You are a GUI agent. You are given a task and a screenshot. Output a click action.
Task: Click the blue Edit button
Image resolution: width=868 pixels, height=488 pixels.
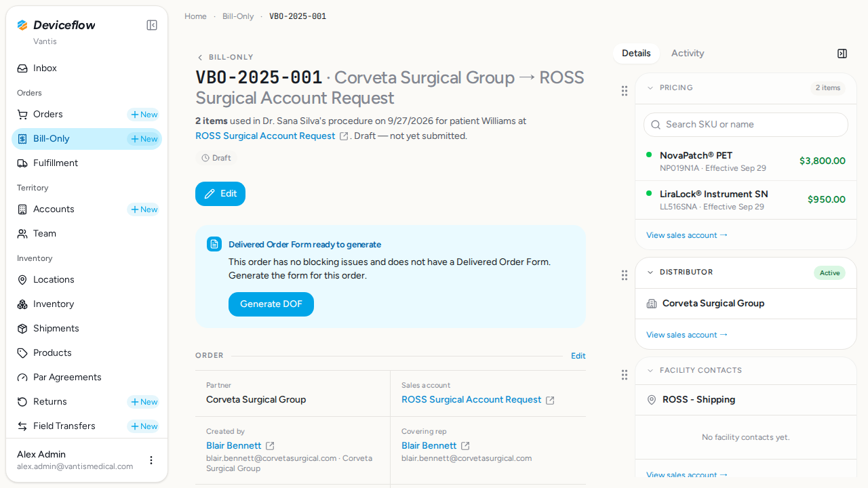[x=220, y=194]
